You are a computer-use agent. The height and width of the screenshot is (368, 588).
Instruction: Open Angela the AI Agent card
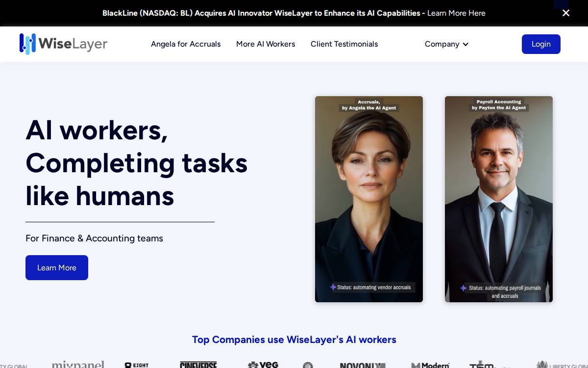pos(369,199)
